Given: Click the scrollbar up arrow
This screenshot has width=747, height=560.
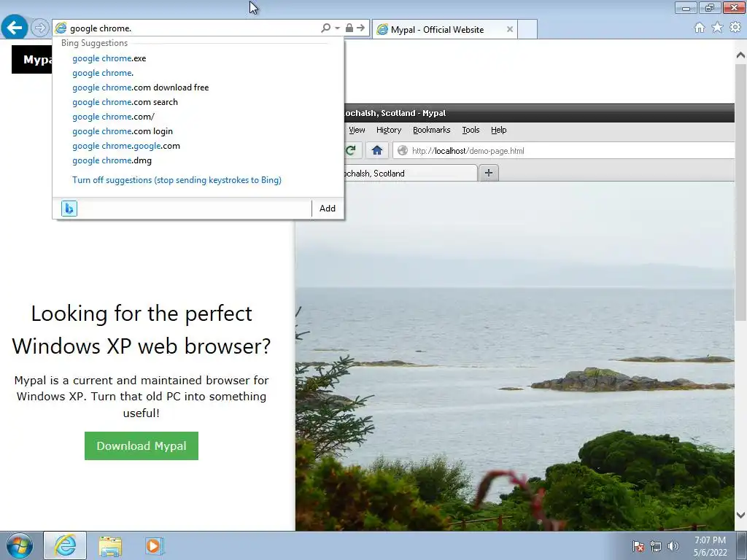Looking at the screenshot, I should click(740, 55).
